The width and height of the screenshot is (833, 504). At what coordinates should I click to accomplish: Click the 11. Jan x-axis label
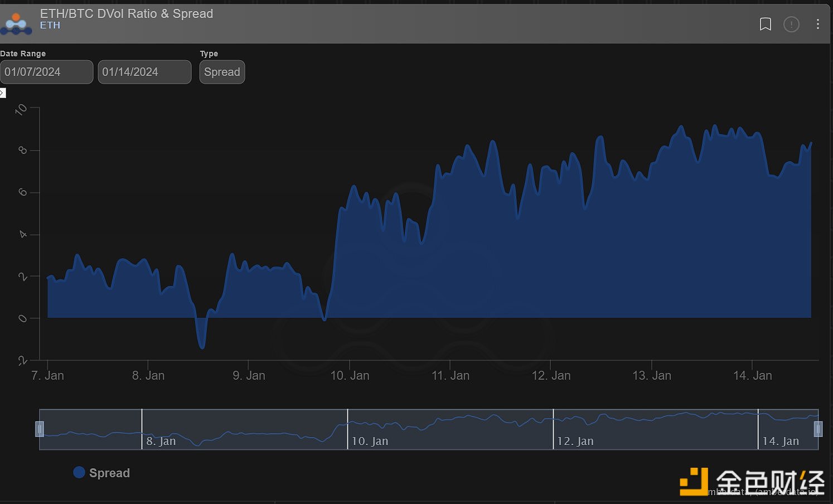[x=451, y=376]
